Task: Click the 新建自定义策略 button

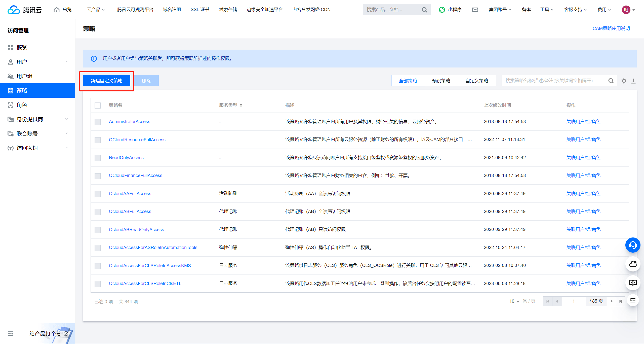Action: (106, 81)
